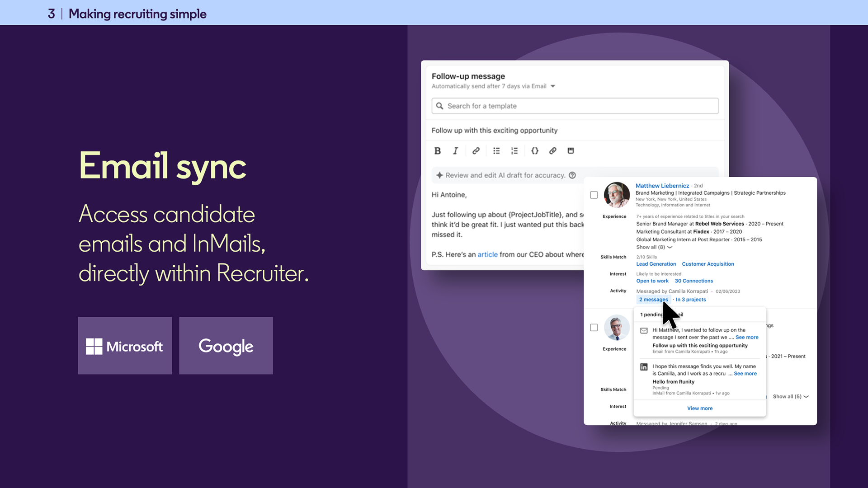Click the save template icon in toolbar
This screenshot has height=488, width=868.
571,151
